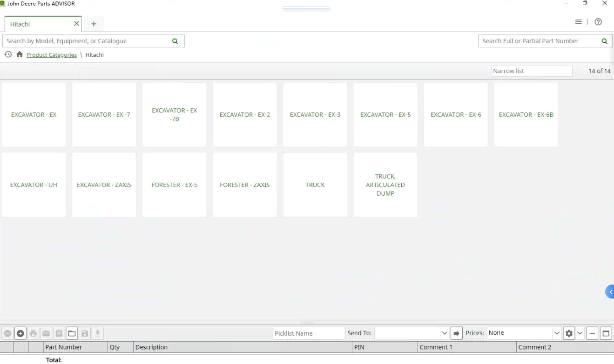Close the Hitachi tab
The image size is (614, 364).
point(77,24)
